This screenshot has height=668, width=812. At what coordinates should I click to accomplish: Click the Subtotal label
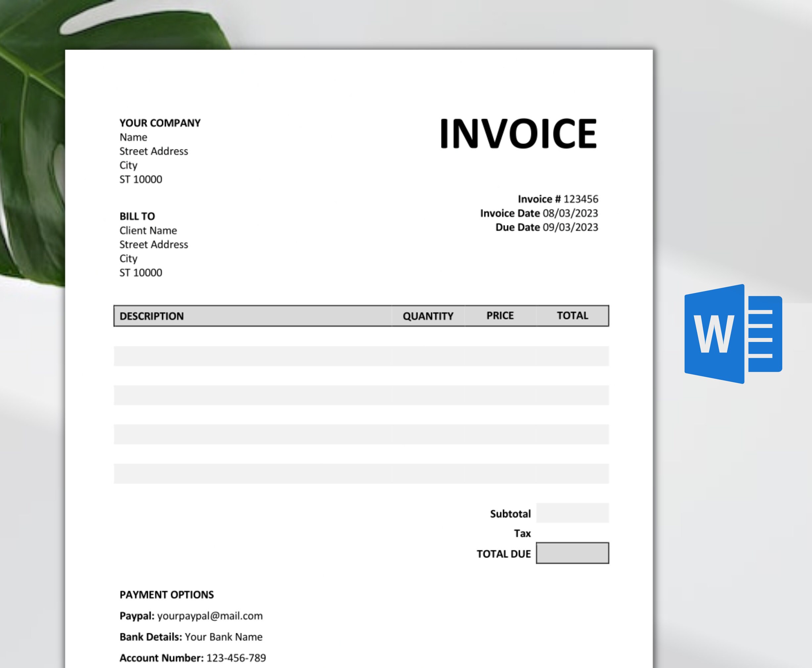tap(510, 514)
